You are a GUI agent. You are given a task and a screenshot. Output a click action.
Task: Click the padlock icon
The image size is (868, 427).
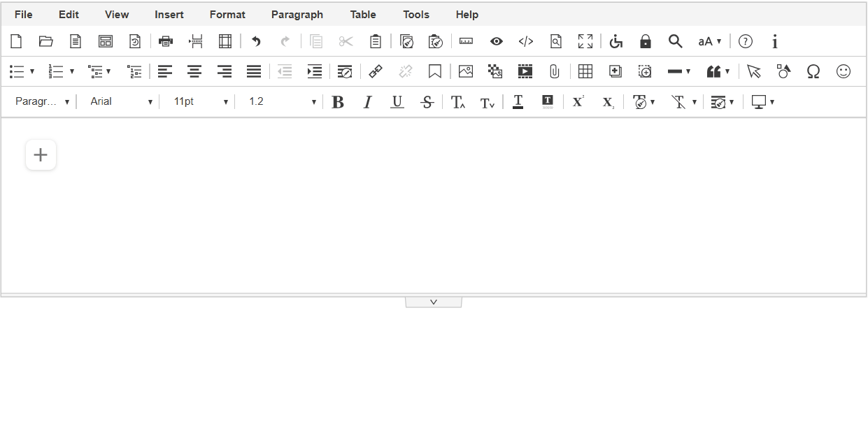click(646, 41)
